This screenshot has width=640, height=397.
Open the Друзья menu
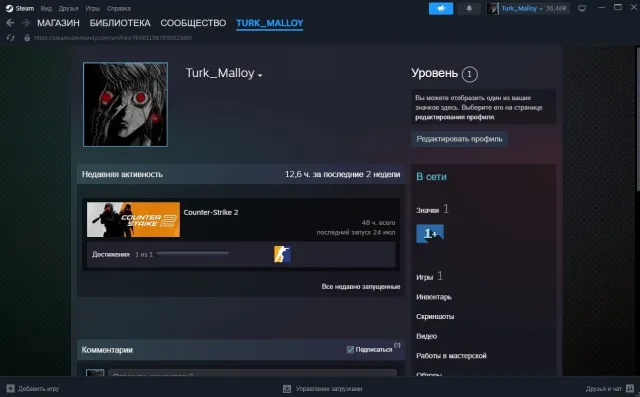[68, 8]
